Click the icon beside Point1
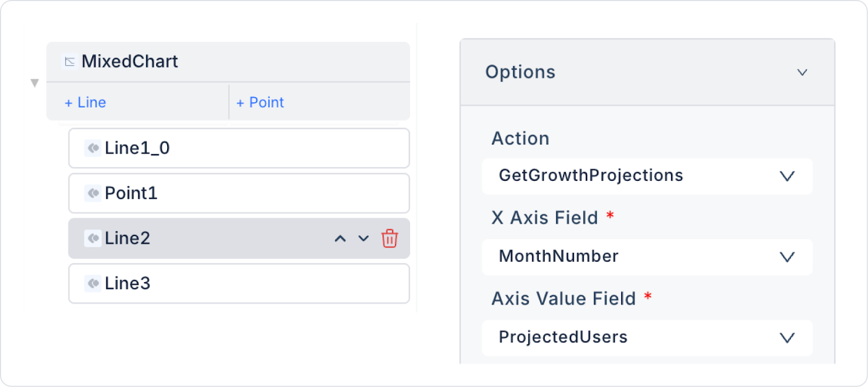Screen dimensions: 868x387 [x=93, y=193]
